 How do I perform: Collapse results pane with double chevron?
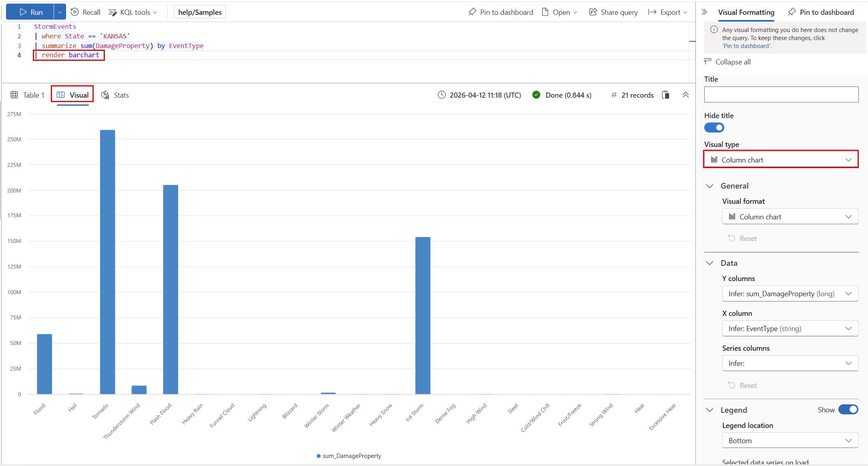[x=685, y=95]
